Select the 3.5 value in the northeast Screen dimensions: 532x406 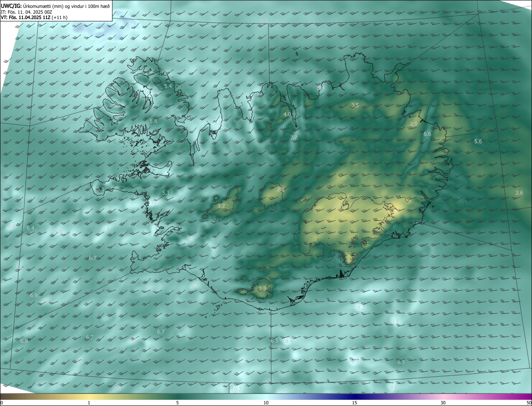tap(355, 105)
